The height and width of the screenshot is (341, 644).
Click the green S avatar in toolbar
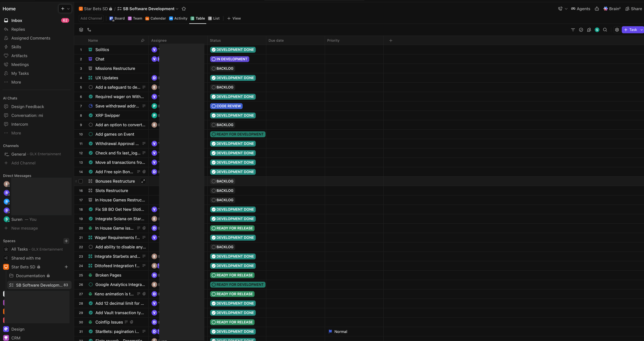tap(597, 30)
